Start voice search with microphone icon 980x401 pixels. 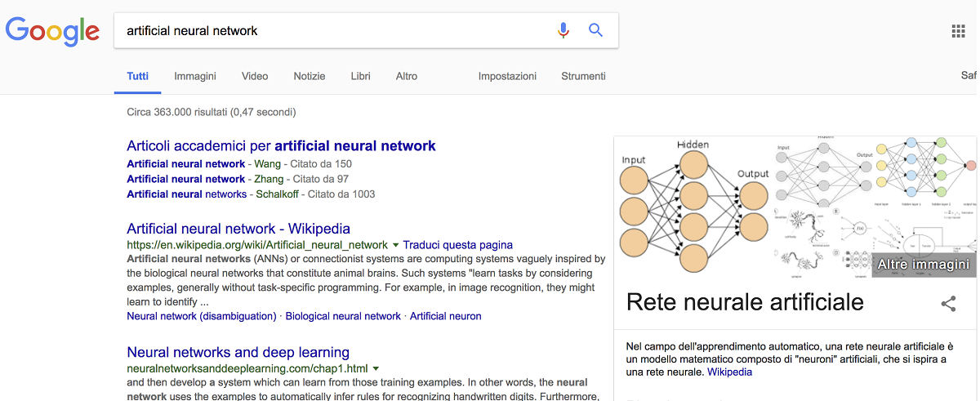tap(563, 31)
